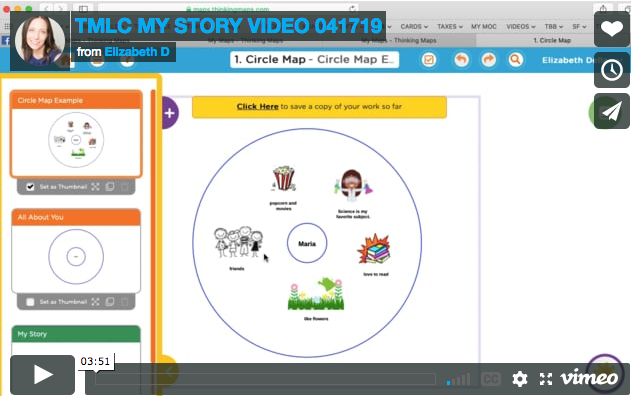The image size is (631, 396).
Task: Click the 'love to read' caption
Action: tap(376, 274)
